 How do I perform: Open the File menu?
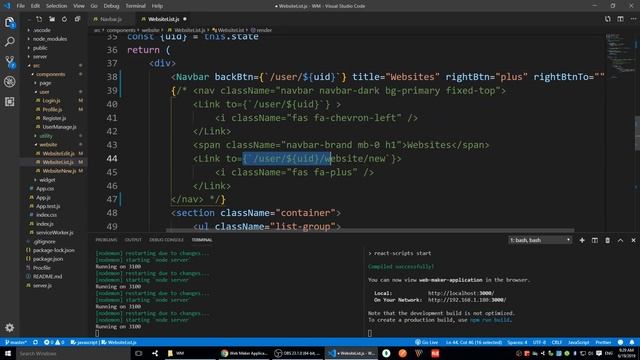click(x=20, y=6)
